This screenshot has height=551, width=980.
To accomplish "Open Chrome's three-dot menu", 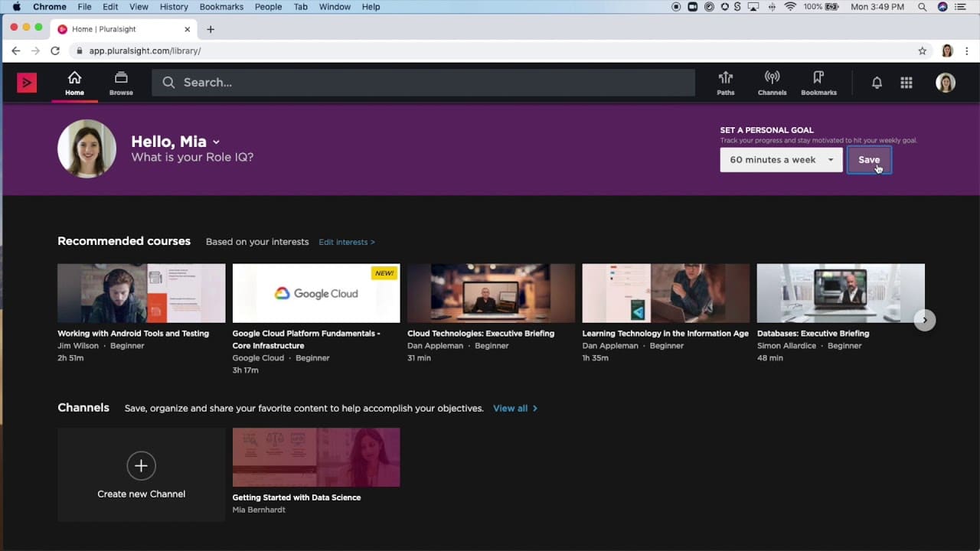I will pyautogui.click(x=968, y=51).
